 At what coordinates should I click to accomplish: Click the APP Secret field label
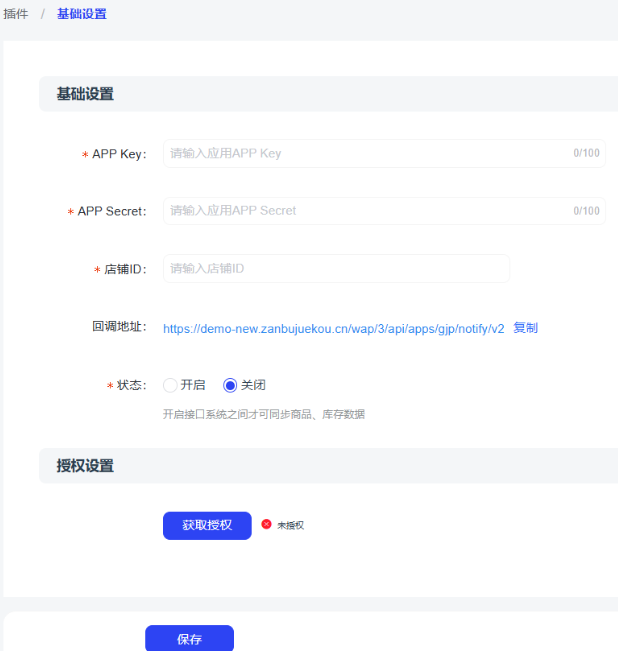click(111, 212)
